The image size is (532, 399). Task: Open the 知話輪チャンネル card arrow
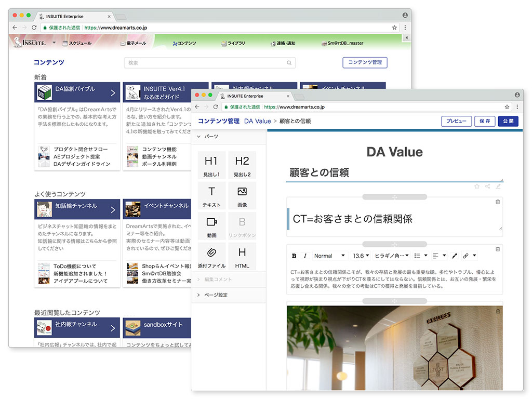click(x=113, y=210)
